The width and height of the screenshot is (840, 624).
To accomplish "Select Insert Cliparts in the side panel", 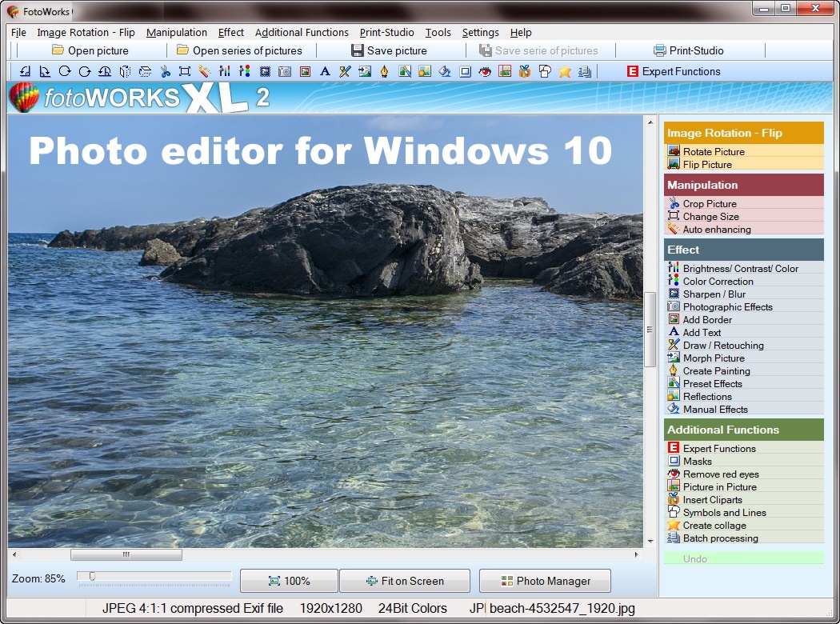I will point(712,499).
